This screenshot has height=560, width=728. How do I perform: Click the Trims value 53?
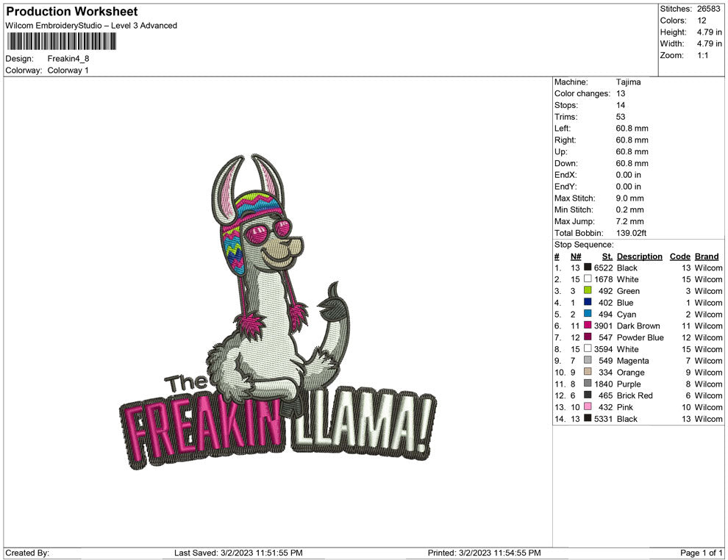point(621,116)
